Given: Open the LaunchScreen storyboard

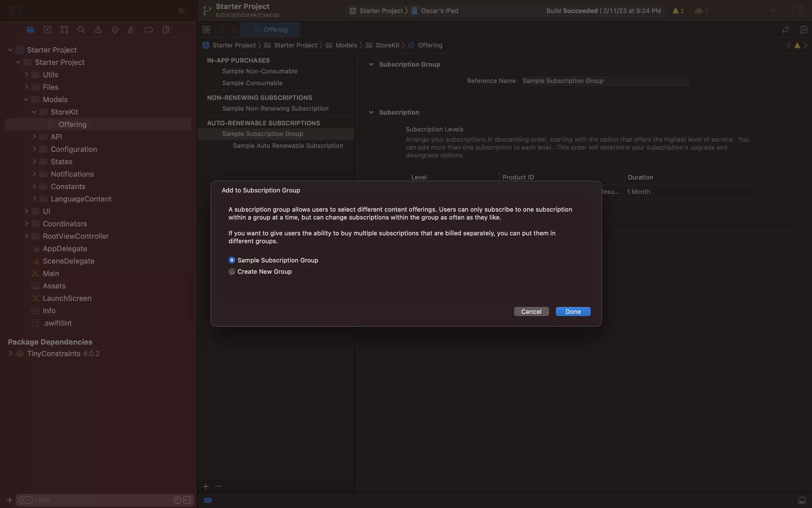Looking at the screenshot, I should point(67,298).
